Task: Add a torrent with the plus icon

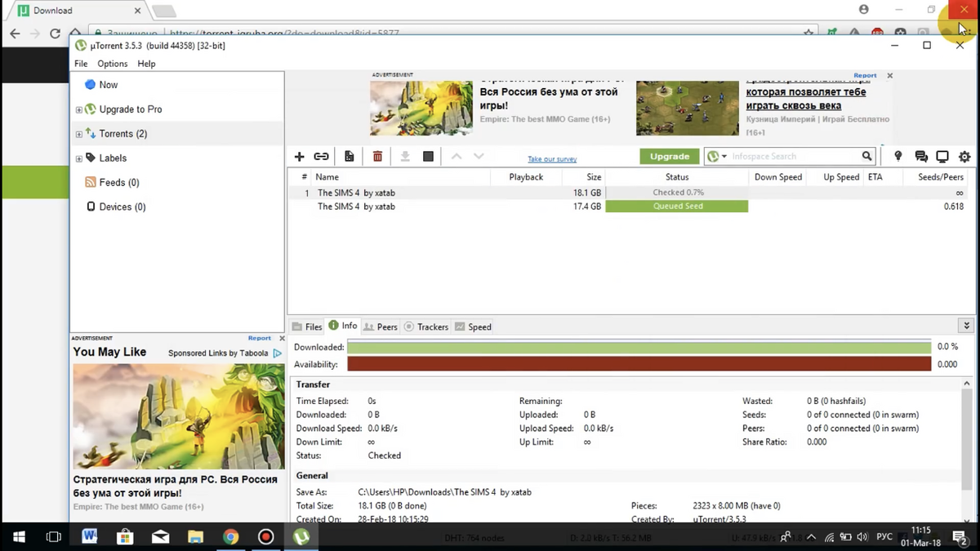Action: tap(299, 157)
